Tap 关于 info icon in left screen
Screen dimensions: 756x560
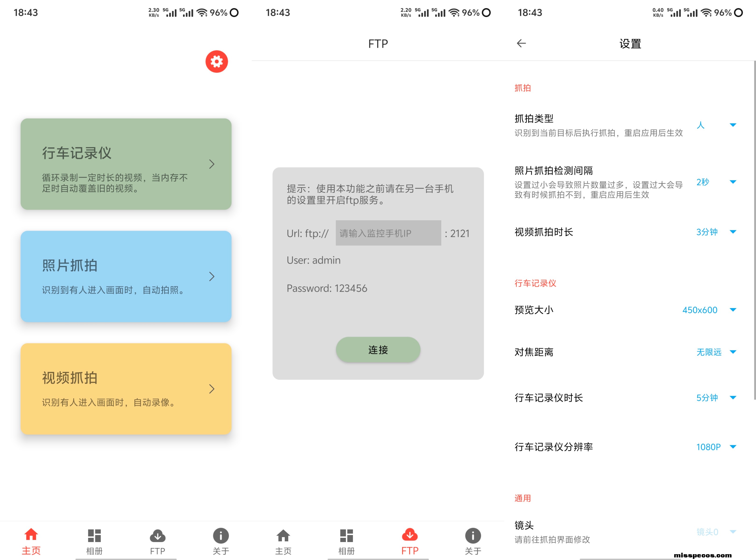pyautogui.click(x=221, y=536)
